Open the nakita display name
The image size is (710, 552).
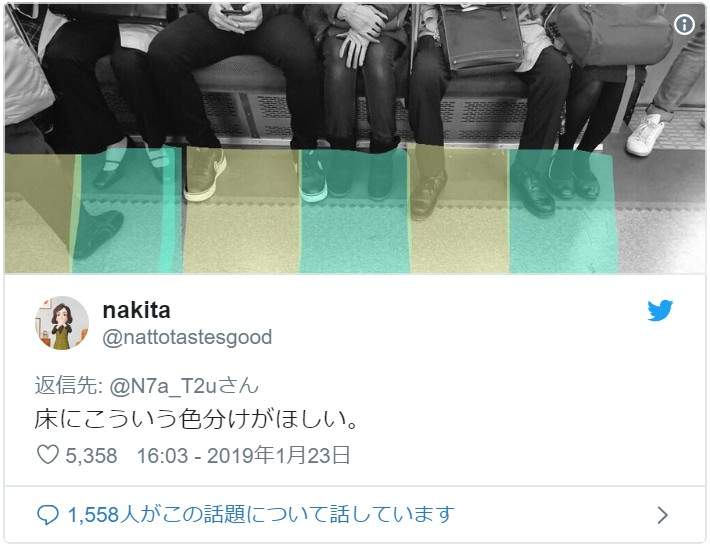click(137, 310)
